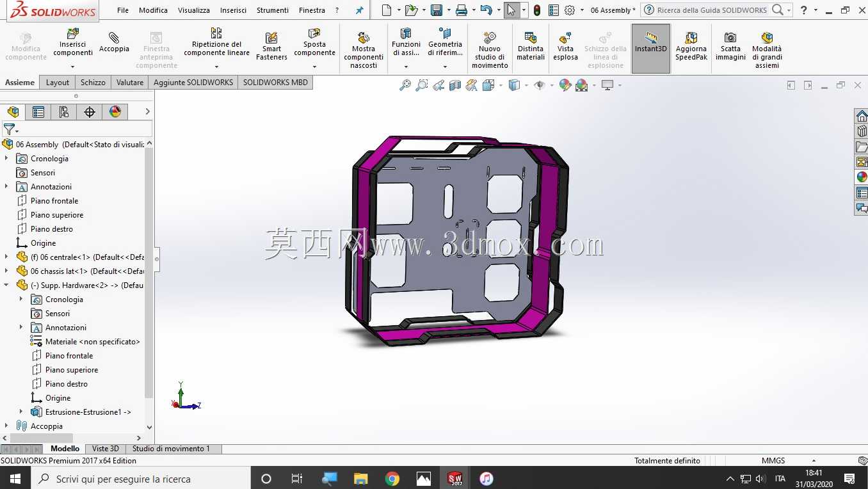The height and width of the screenshot is (489, 868).
Task: Click the Zoom to fit magnifier icon
Action: pos(405,85)
